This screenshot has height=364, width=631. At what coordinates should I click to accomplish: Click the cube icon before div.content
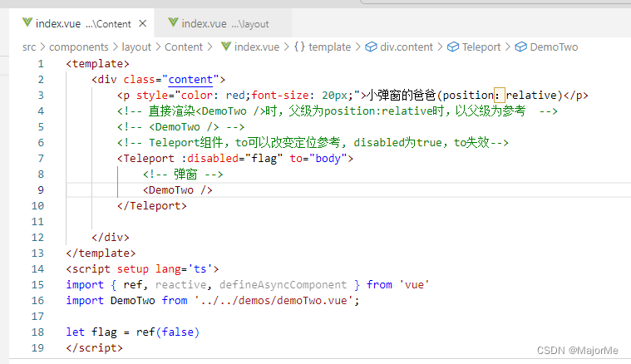coord(371,47)
